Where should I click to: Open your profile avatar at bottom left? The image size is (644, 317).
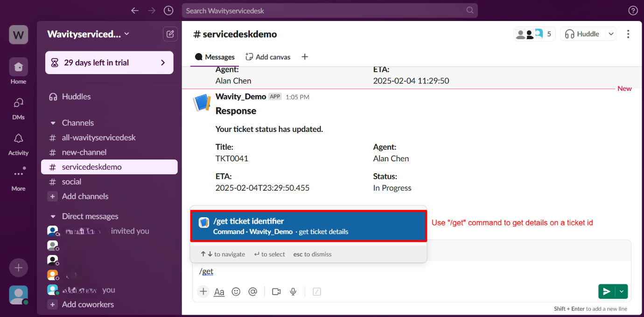[18, 295]
